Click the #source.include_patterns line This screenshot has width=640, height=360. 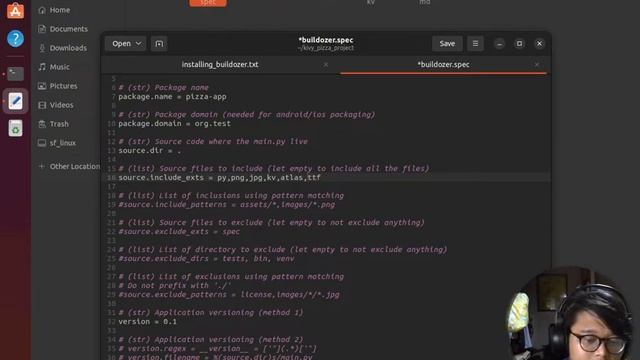coord(227,204)
